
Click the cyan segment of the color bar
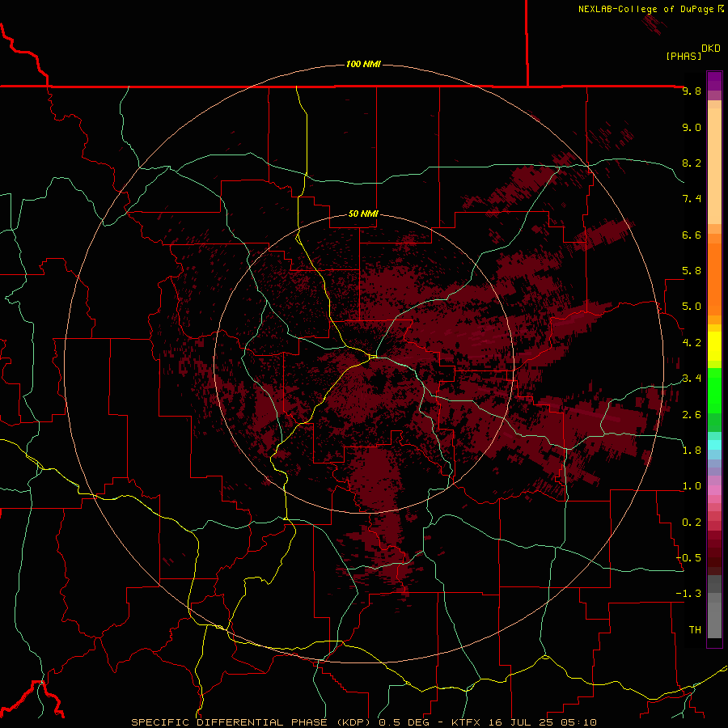[x=714, y=445]
